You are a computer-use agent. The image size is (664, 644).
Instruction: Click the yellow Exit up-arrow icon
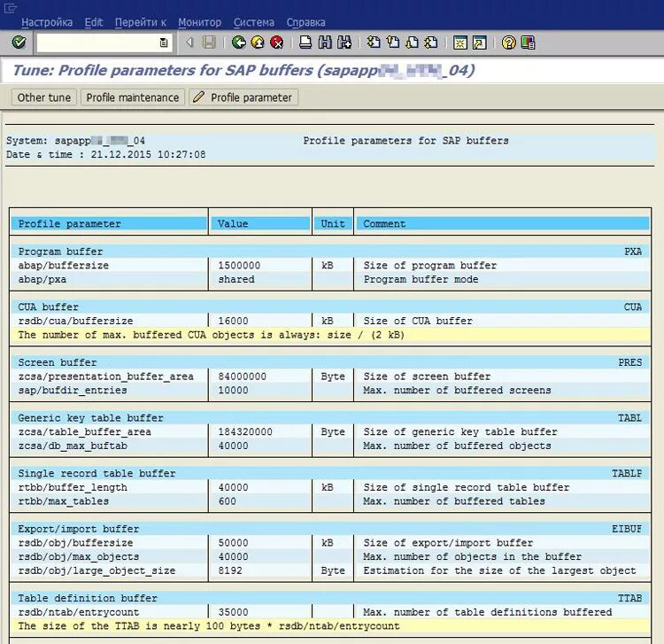pos(258,43)
